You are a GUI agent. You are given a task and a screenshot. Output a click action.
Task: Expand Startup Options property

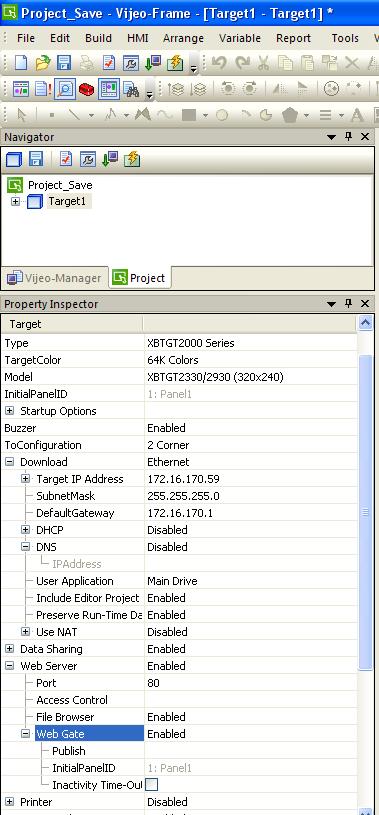click(9, 411)
